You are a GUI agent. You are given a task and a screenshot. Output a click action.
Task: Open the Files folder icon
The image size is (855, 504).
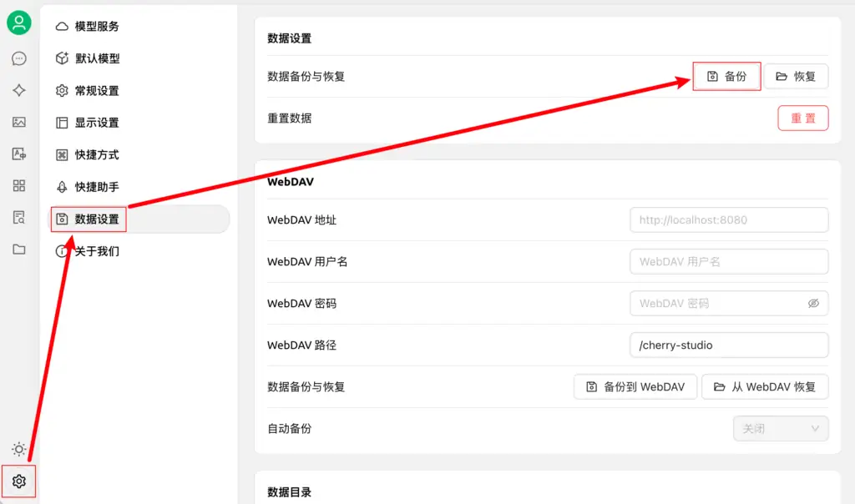[x=18, y=249]
